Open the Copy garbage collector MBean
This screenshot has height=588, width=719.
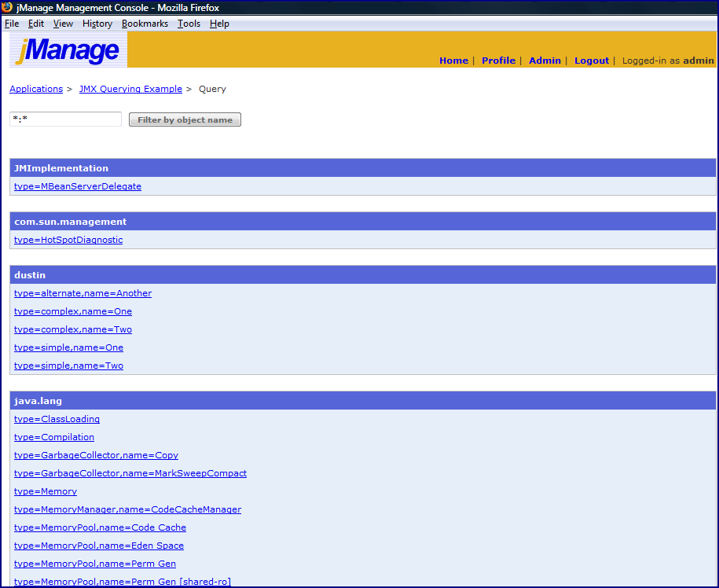(x=96, y=455)
